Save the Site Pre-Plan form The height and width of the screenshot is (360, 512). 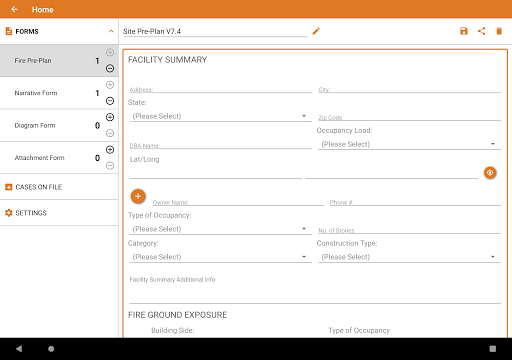(464, 31)
